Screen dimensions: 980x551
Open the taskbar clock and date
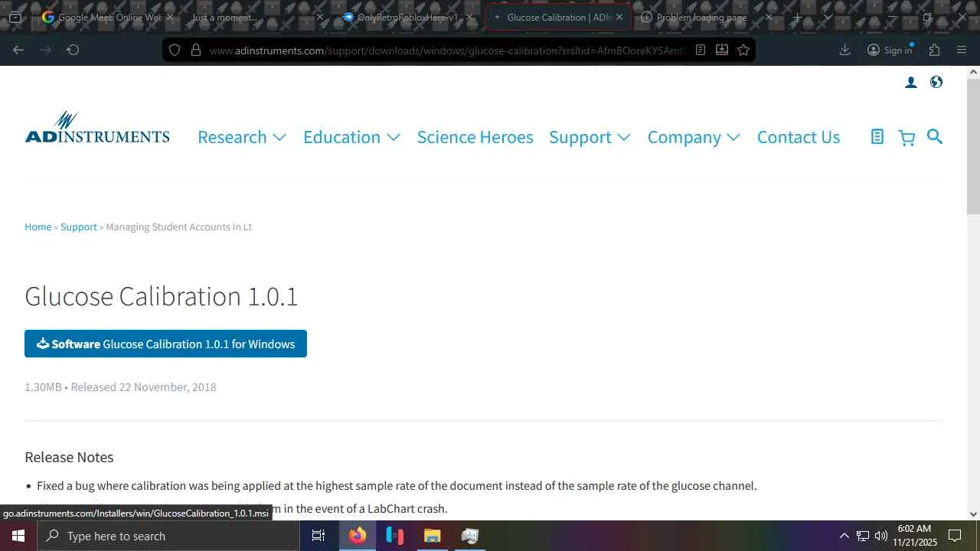(915, 536)
